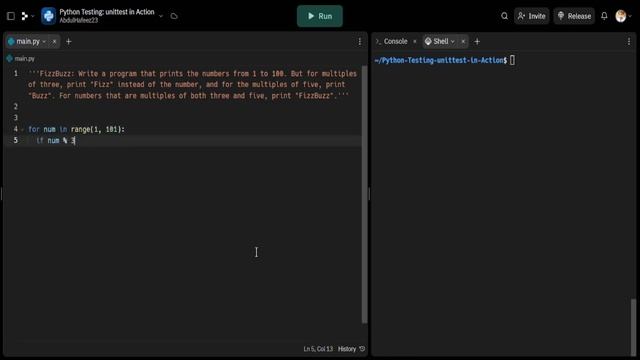Select the main.py editor tab
640x360 pixels.
click(28, 41)
